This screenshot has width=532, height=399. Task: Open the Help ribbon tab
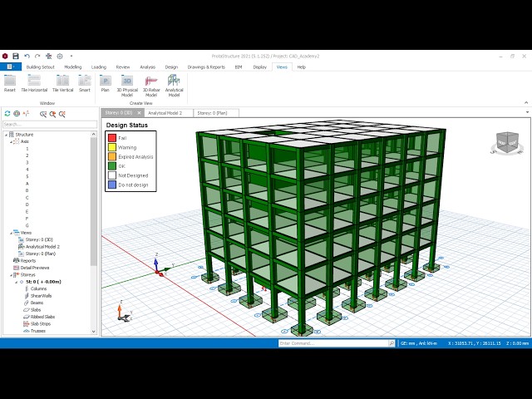(301, 67)
